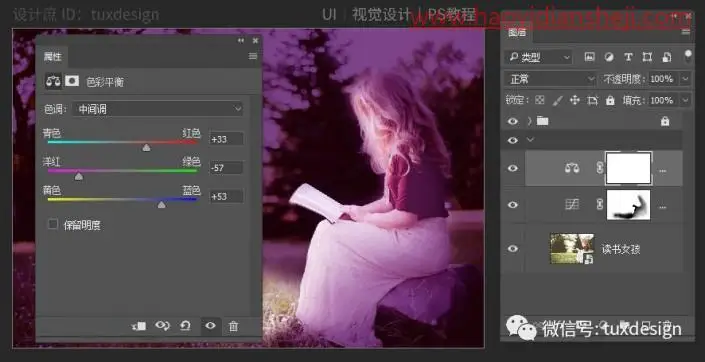Viewport: 705px width, 362px height.
Task: Click the cyan-red slider handle
Action: pyautogui.click(x=146, y=147)
